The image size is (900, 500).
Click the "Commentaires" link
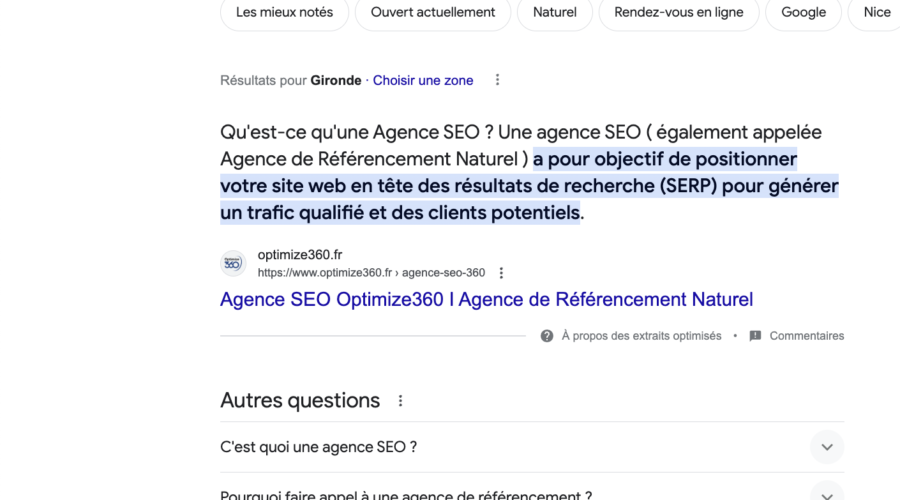pos(806,336)
